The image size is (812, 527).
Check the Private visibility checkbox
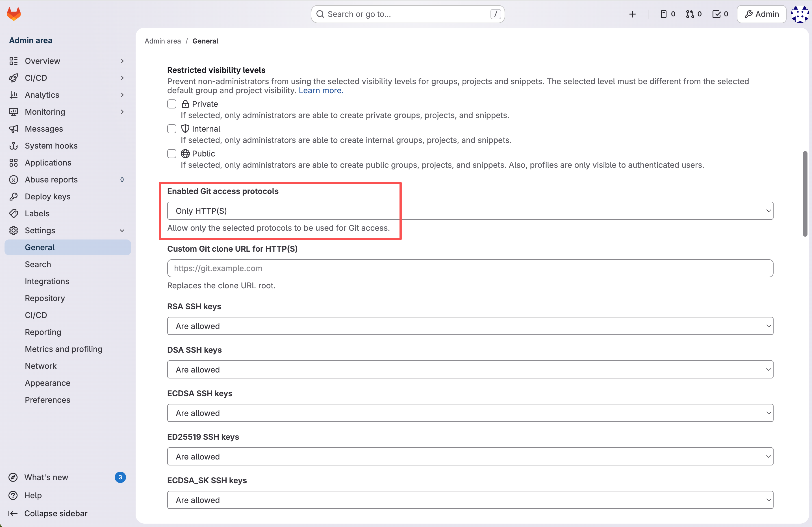(171, 104)
